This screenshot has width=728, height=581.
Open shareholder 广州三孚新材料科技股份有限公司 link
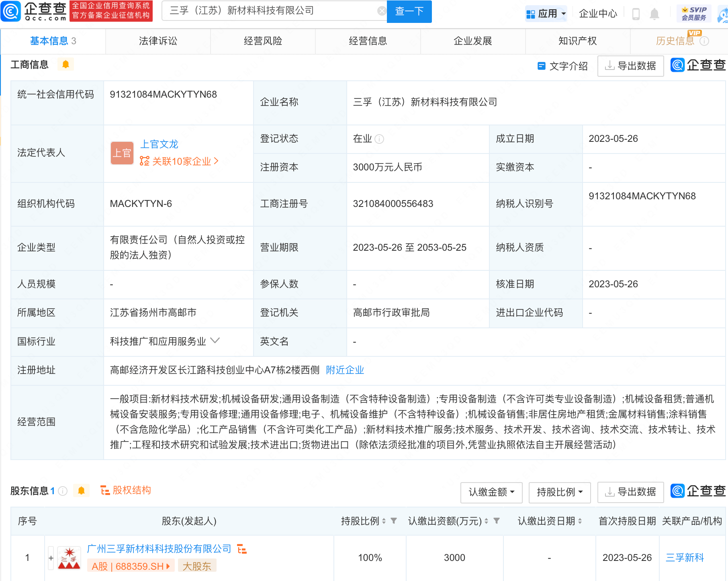(x=159, y=549)
